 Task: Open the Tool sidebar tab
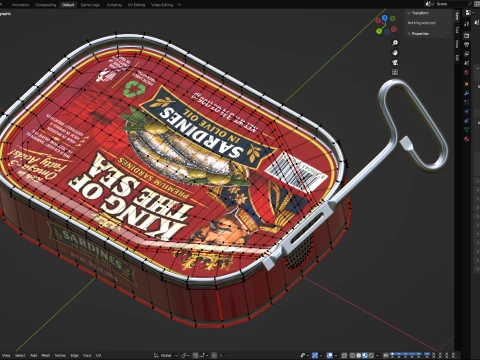[x=457, y=30]
